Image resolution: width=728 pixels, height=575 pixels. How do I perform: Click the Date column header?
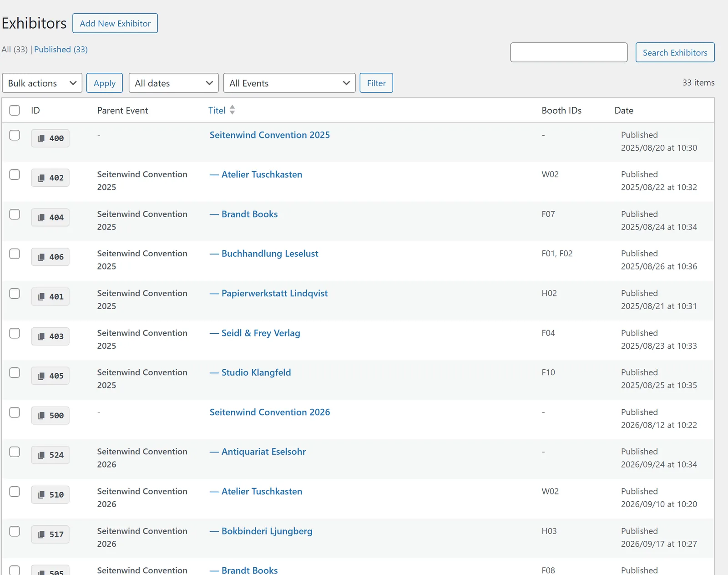pyautogui.click(x=624, y=110)
